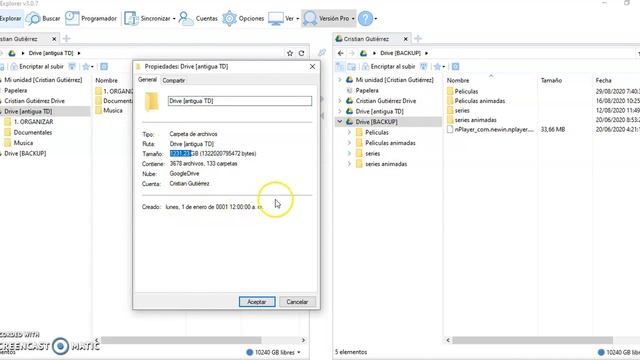Open the help question mark icon
Image resolution: width=640 pixels, height=360 pixels.
[x=365, y=18]
